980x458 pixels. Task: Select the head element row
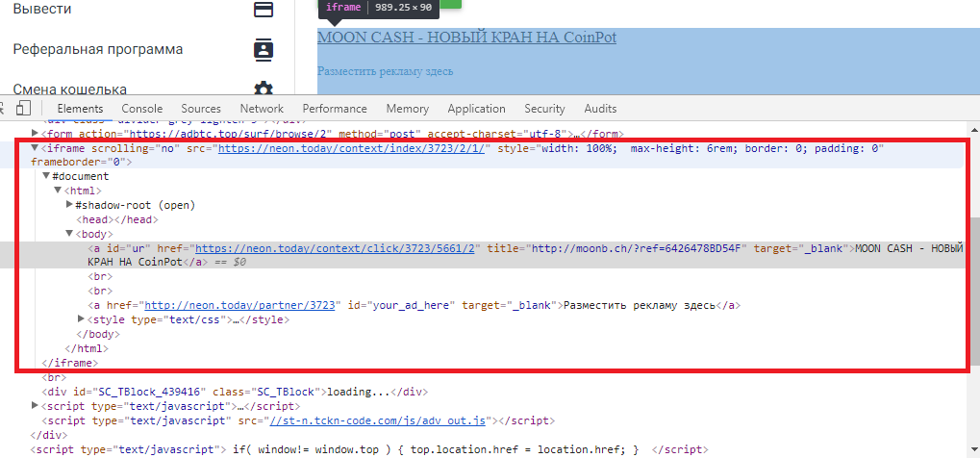click(x=117, y=219)
